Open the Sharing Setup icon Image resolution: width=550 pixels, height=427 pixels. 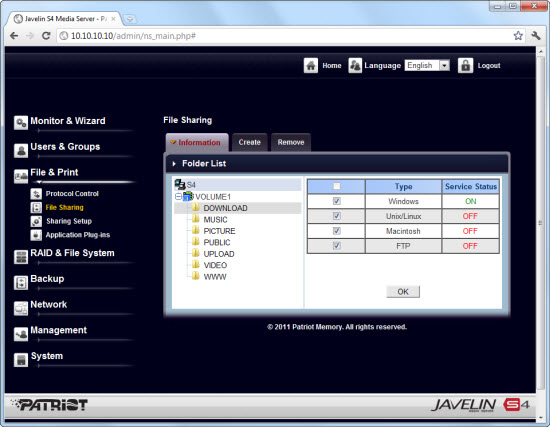[36, 221]
